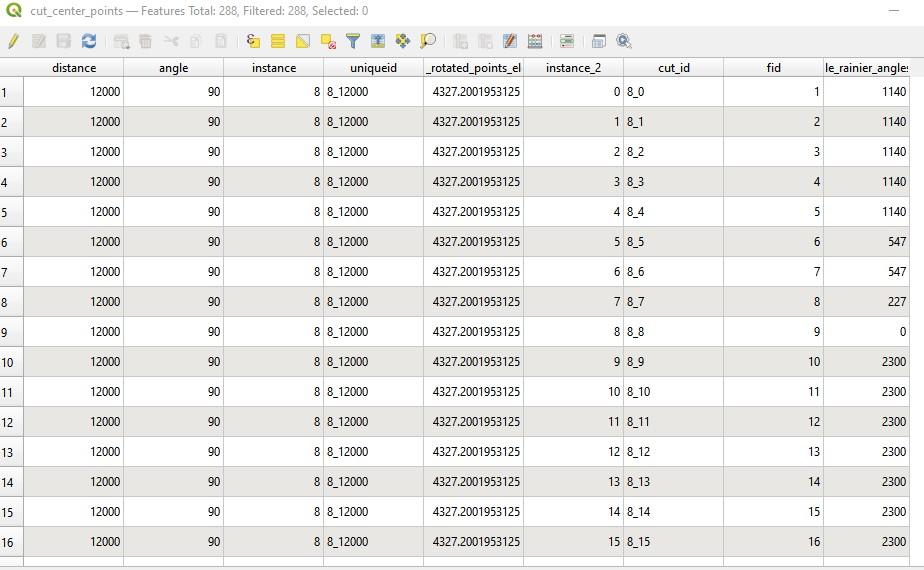This screenshot has width=924, height=570.
Task: Dock the attribute table
Action: point(599,41)
